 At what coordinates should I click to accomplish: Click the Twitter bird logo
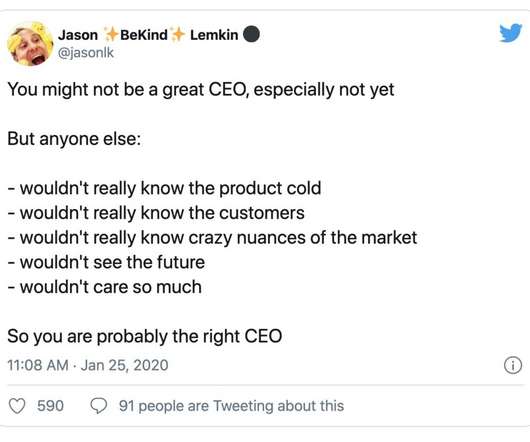coord(511,33)
